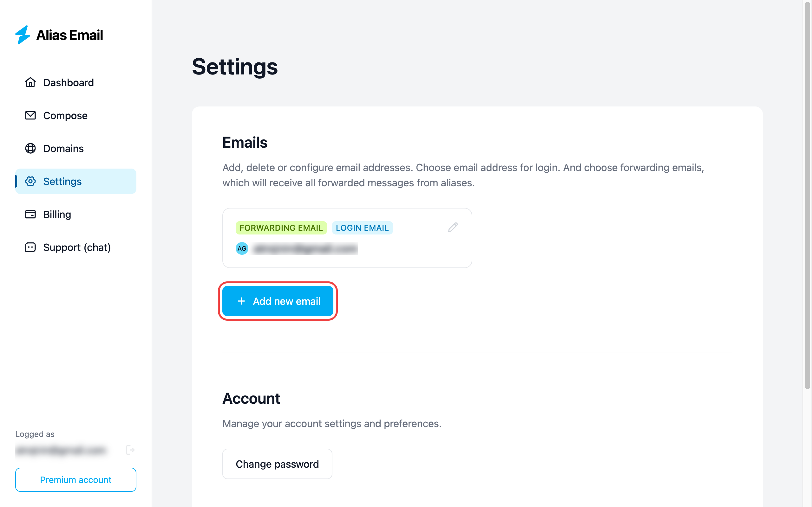Go to the Billing menu item

[57, 214]
